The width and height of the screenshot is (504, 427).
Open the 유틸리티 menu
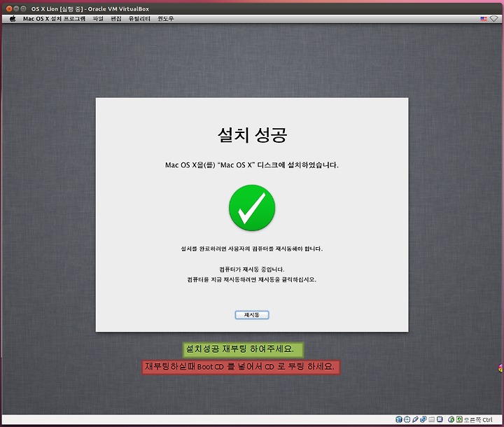point(139,19)
